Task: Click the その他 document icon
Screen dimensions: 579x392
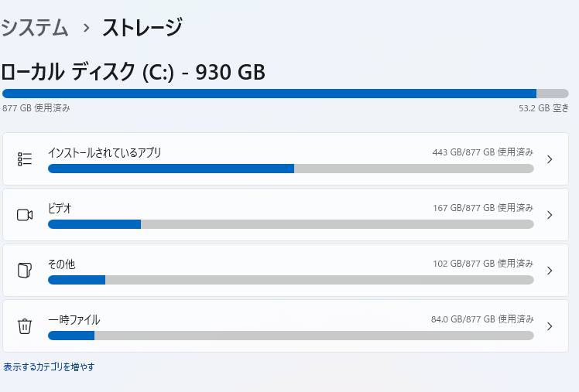Action: (25, 271)
